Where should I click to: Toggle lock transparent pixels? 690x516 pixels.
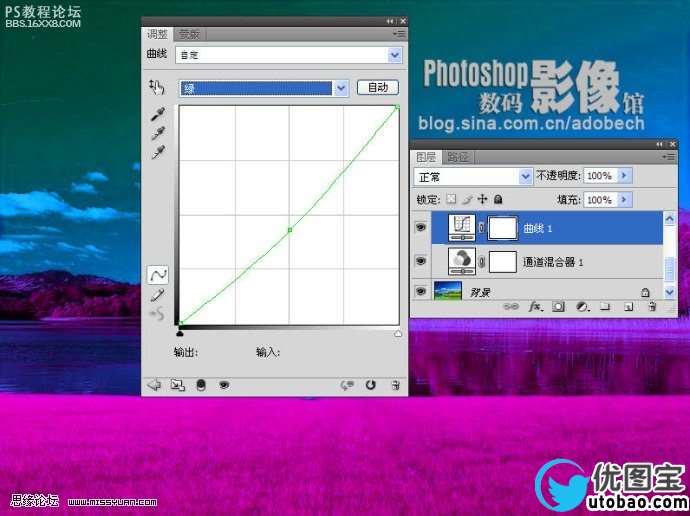pos(451,199)
